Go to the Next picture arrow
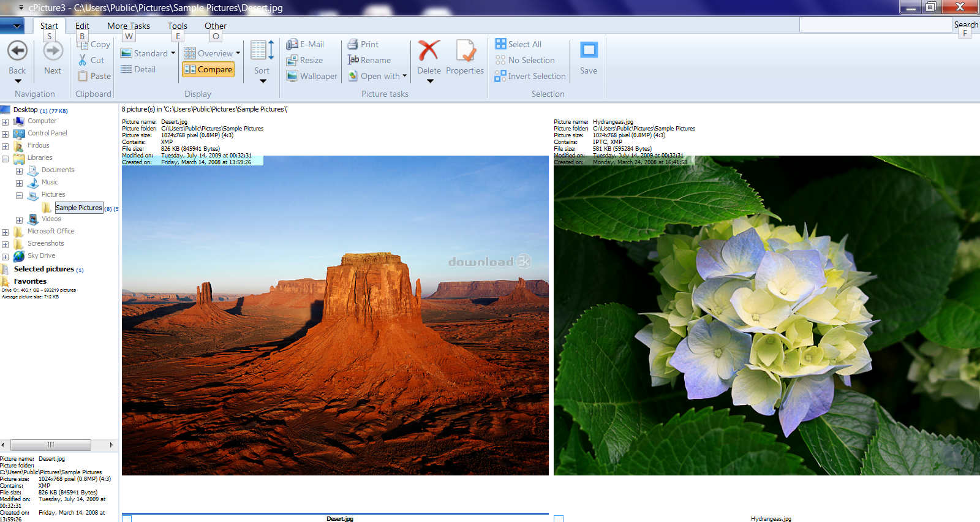980x522 pixels. click(53, 51)
